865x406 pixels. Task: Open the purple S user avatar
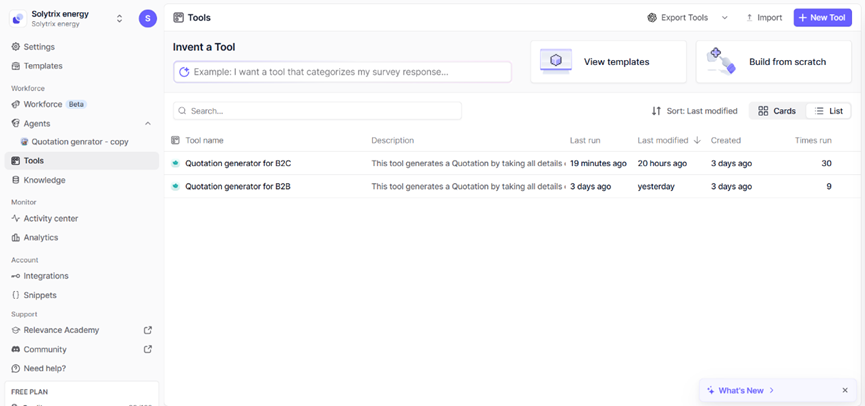coord(147,18)
